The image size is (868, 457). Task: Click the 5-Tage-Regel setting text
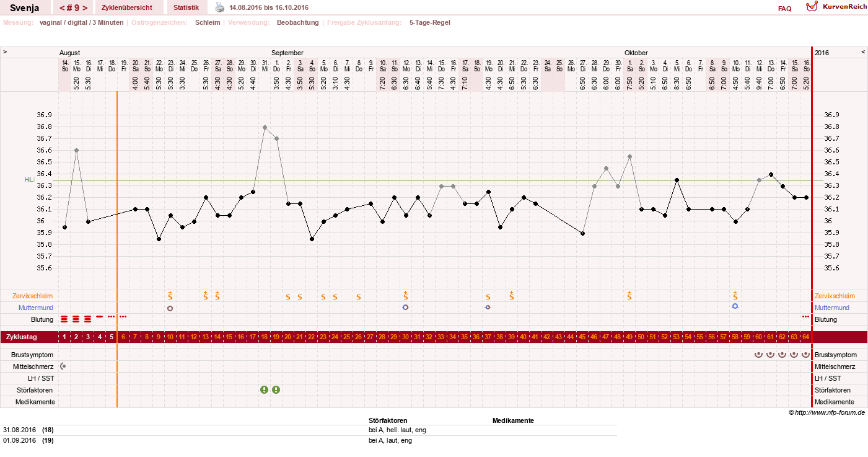pos(430,22)
